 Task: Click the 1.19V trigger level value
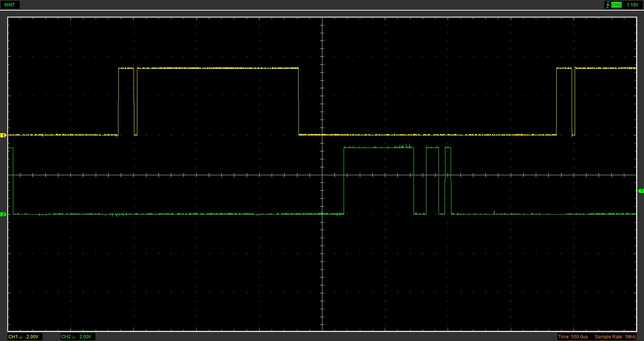point(632,5)
